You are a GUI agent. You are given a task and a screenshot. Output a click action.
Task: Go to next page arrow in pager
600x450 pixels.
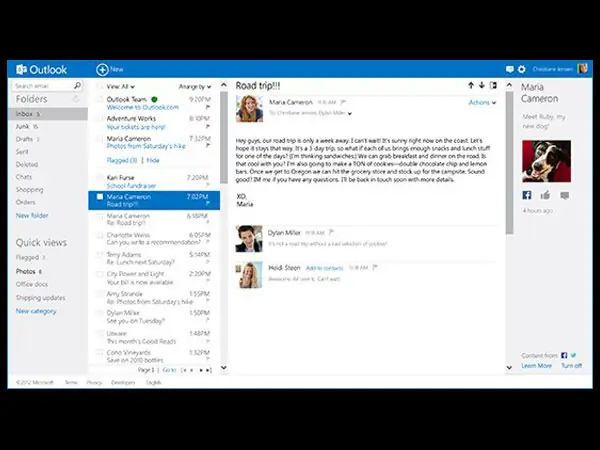[201, 370]
